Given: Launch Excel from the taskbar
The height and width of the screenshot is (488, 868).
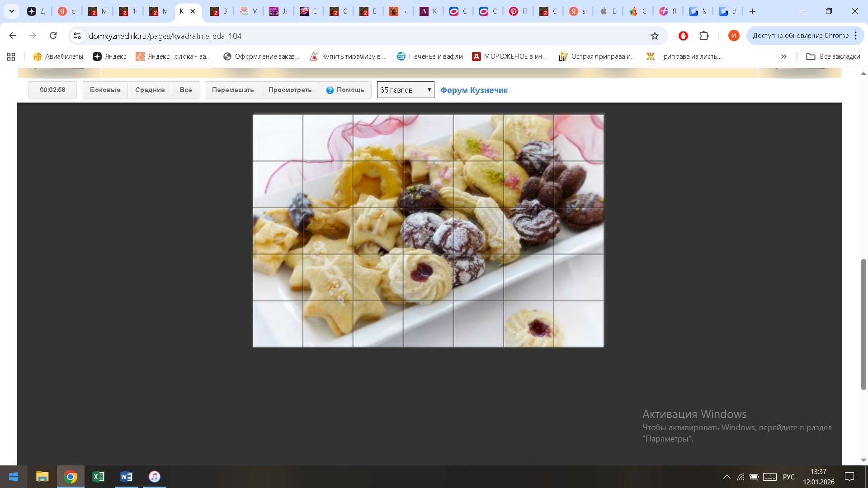Looking at the screenshot, I should point(98,477).
